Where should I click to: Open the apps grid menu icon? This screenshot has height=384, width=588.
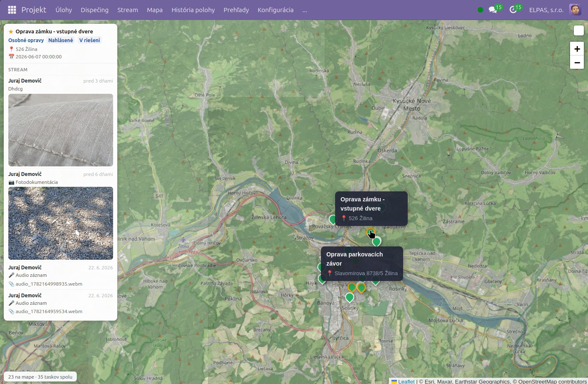(x=12, y=10)
